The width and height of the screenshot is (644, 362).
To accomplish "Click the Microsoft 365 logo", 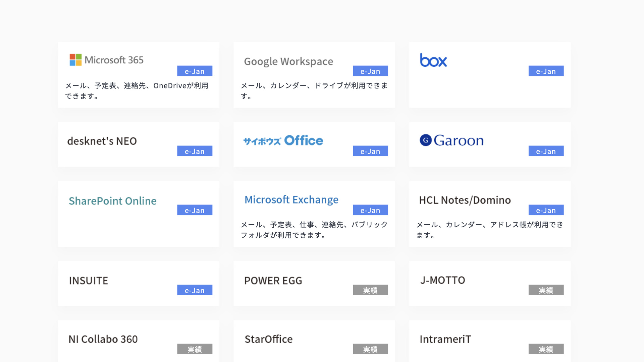I will pos(106,60).
